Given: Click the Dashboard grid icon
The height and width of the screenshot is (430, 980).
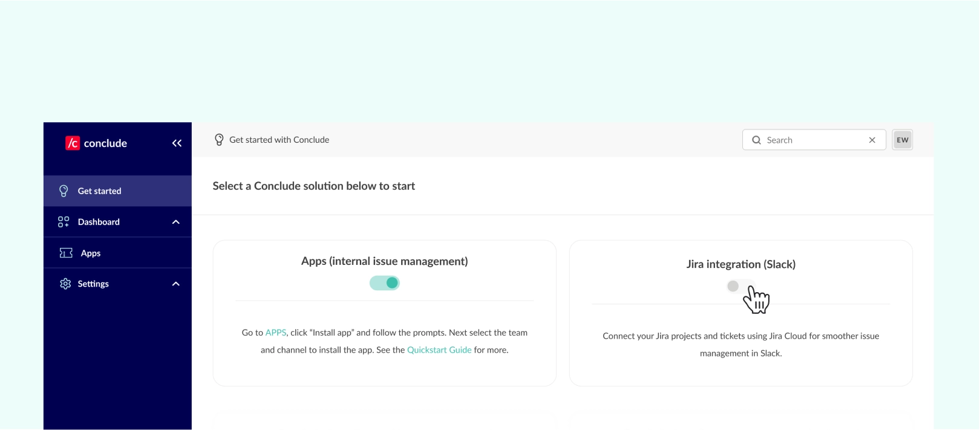Looking at the screenshot, I should [x=64, y=222].
